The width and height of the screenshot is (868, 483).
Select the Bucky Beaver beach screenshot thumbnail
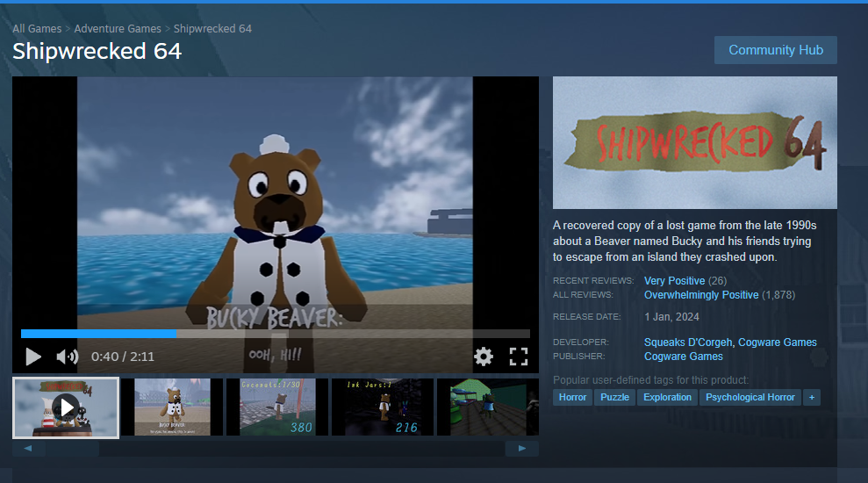coord(172,407)
